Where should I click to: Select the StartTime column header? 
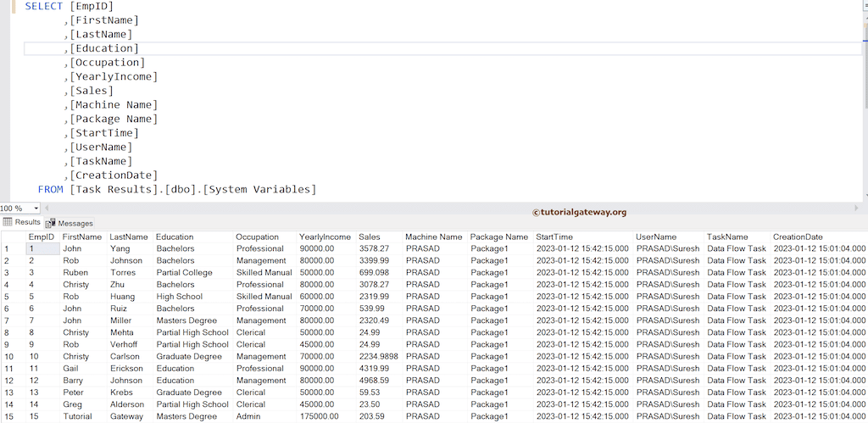583,237
